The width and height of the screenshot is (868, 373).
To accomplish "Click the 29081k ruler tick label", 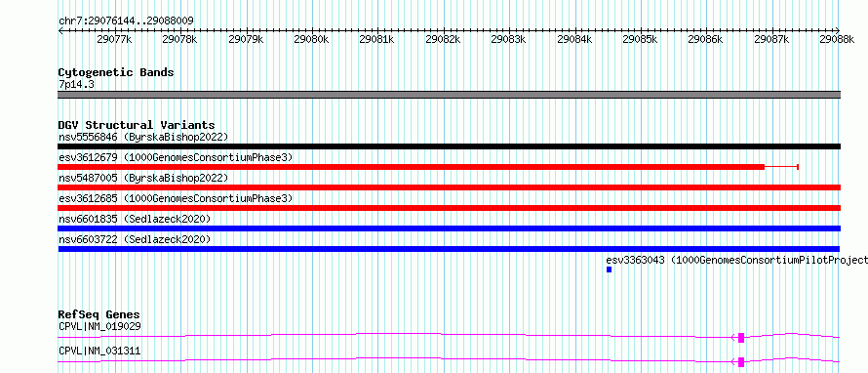I will [377, 39].
